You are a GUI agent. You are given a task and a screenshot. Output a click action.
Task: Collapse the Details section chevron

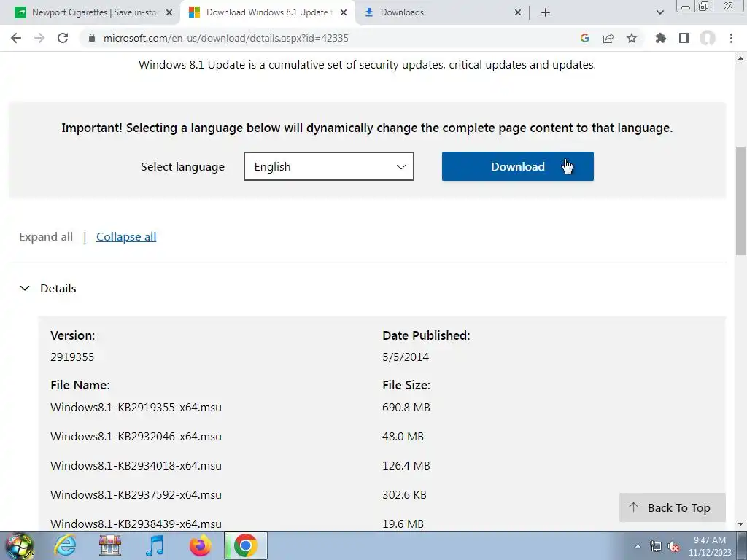click(x=25, y=288)
